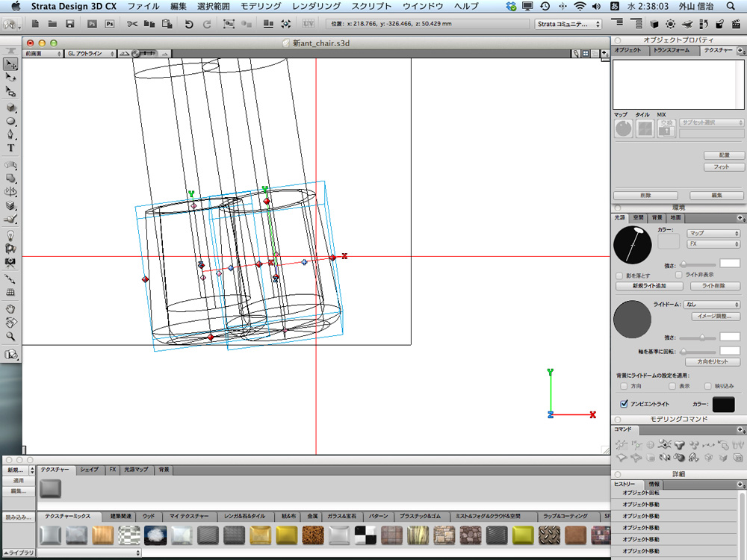Expand the 前画面 view selector dropdown

coord(43,54)
